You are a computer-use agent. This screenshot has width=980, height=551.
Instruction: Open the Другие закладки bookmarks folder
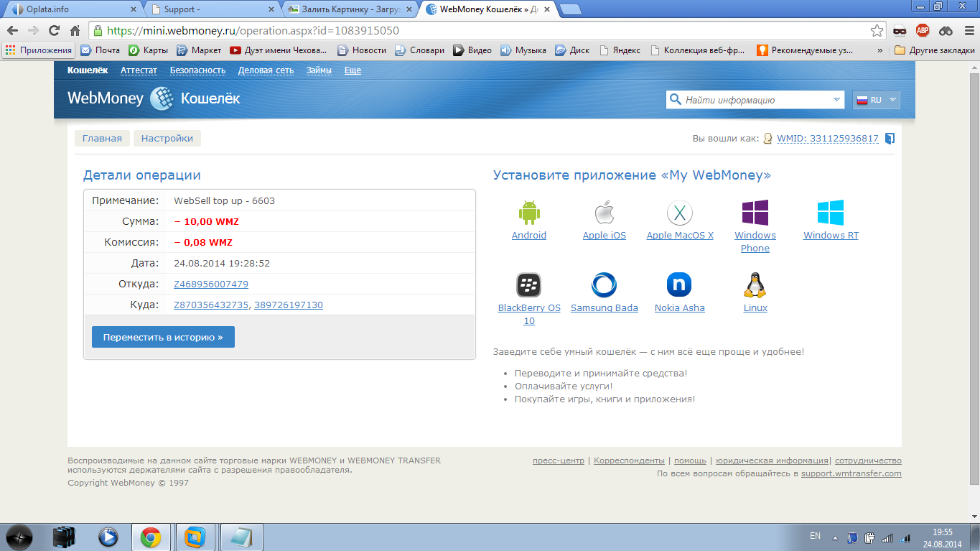[935, 50]
